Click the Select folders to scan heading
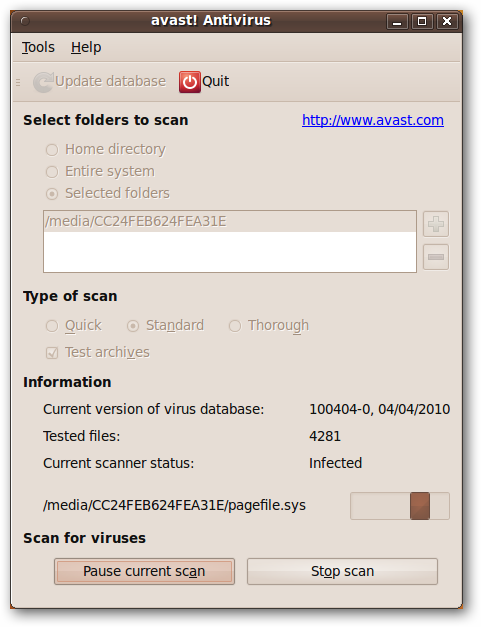The image size is (481, 627). [x=106, y=120]
